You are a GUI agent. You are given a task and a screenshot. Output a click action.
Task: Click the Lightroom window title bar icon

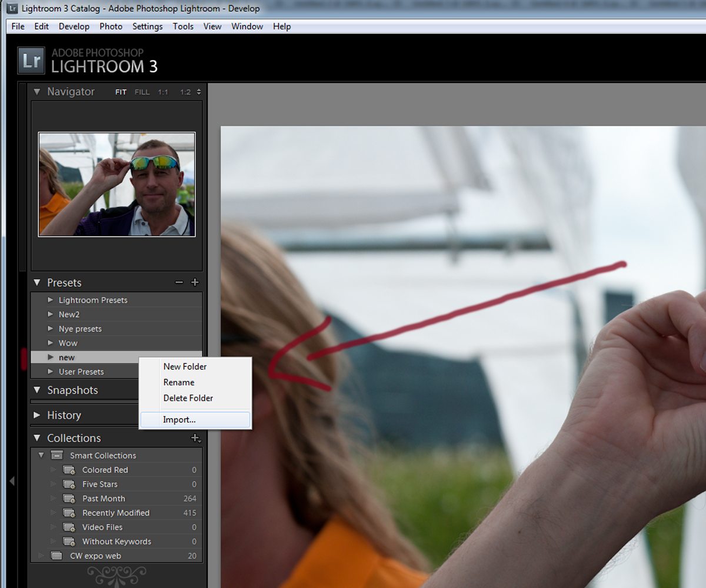click(12, 9)
